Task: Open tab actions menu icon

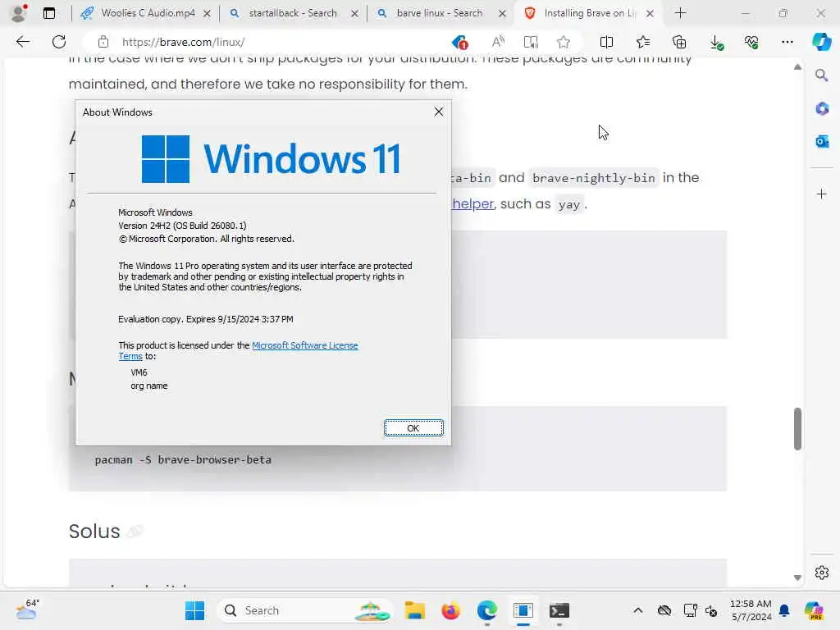Action: point(48,13)
